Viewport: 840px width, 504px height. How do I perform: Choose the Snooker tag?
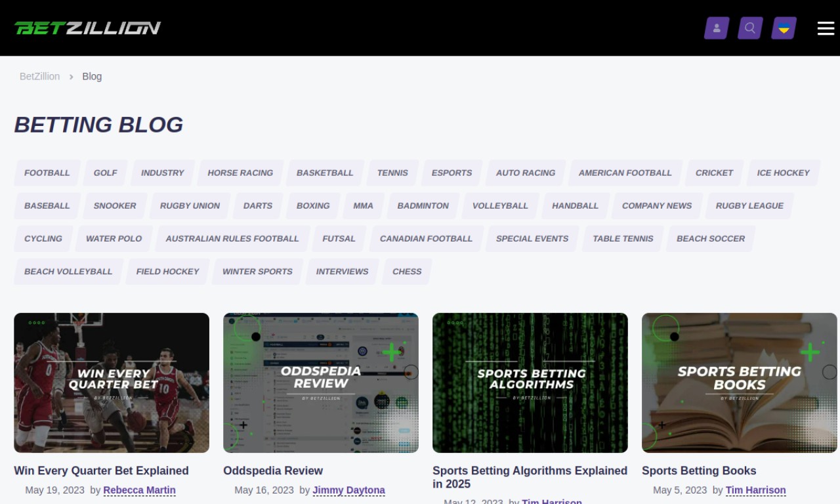115,205
